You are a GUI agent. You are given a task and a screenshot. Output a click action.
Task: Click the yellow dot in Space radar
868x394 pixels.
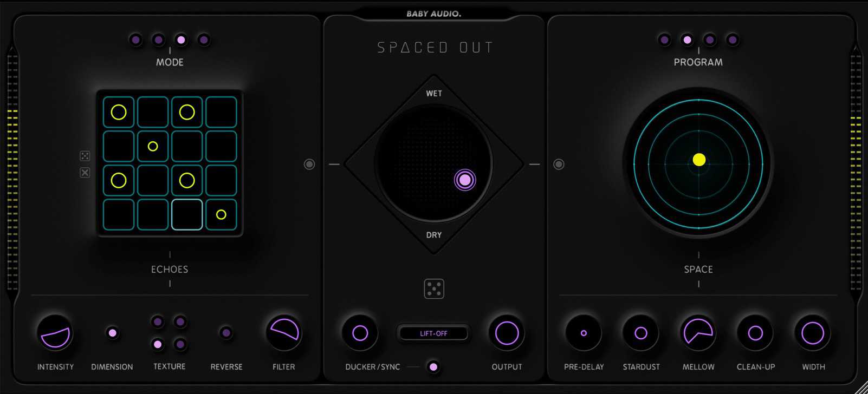(699, 160)
